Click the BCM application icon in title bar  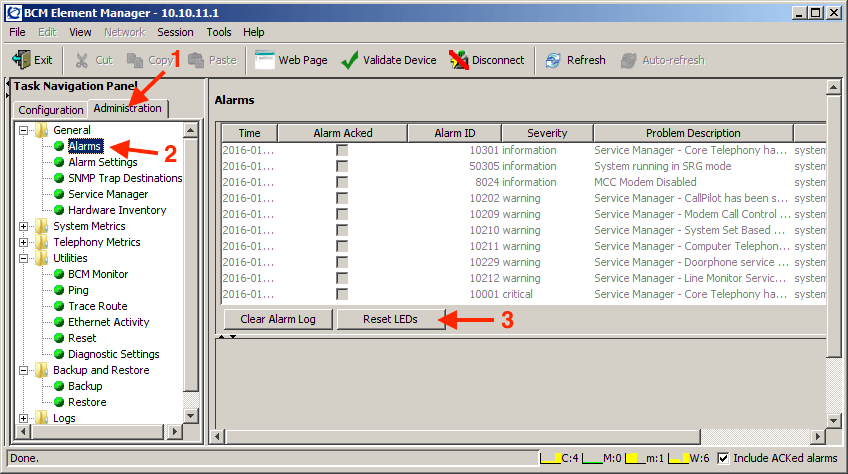click(x=14, y=12)
